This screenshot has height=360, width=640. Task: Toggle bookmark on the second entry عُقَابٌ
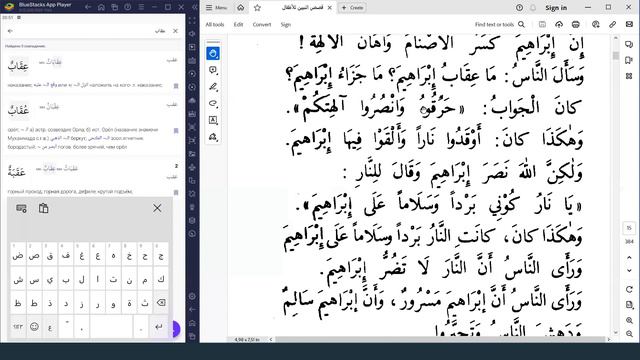pos(176,131)
